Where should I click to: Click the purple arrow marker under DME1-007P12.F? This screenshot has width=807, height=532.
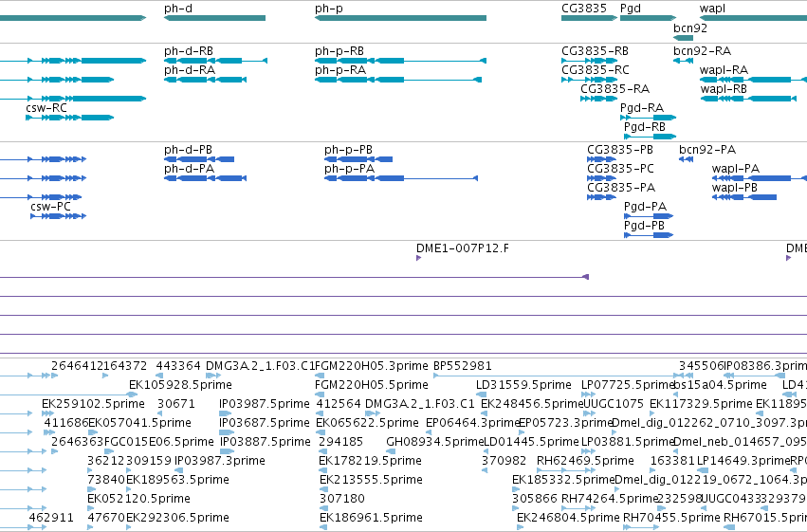(x=418, y=258)
